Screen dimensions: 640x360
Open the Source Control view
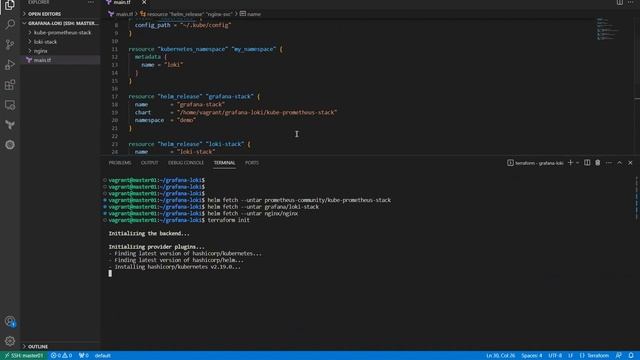pyautogui.click(x=10, y=44)
